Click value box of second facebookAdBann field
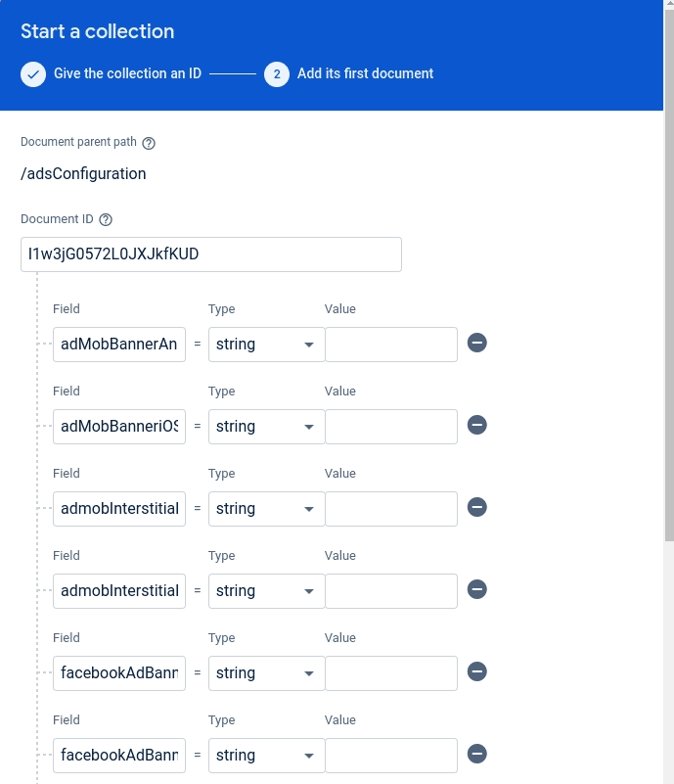This screenshot has height=784, width=674. [x=391, y=756]
